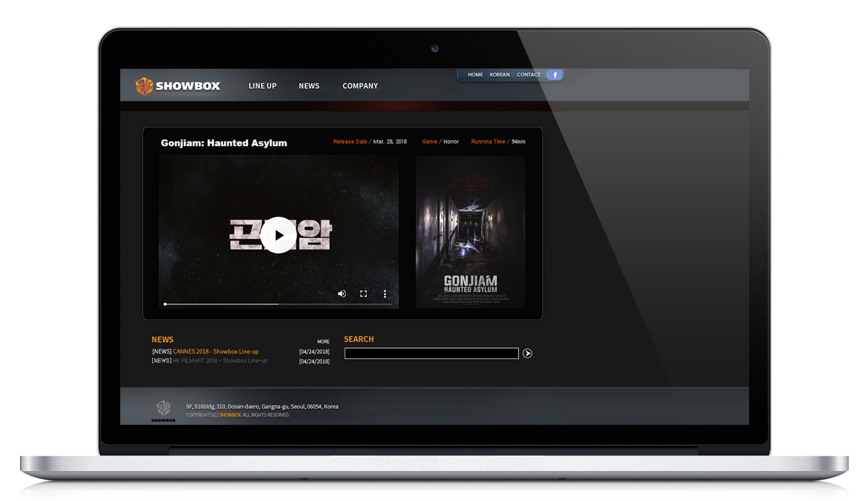This screenshot has height=501, width=868.
Task: Click MORE beside the News heading
Action: [323, 341]
